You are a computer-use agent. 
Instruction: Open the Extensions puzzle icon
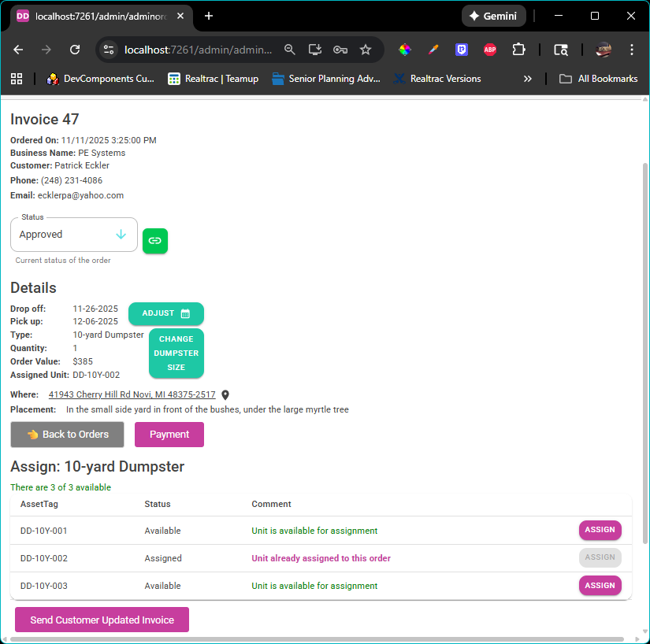(518, 50)
